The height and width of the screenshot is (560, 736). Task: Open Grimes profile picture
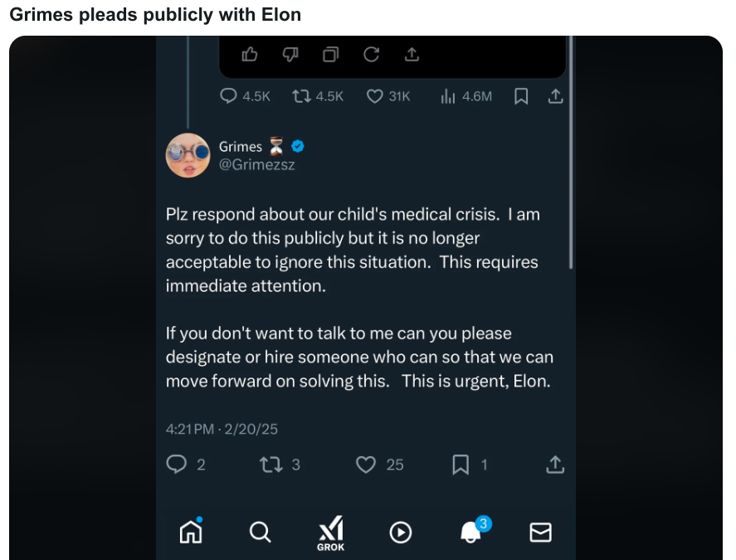[188, 155]
